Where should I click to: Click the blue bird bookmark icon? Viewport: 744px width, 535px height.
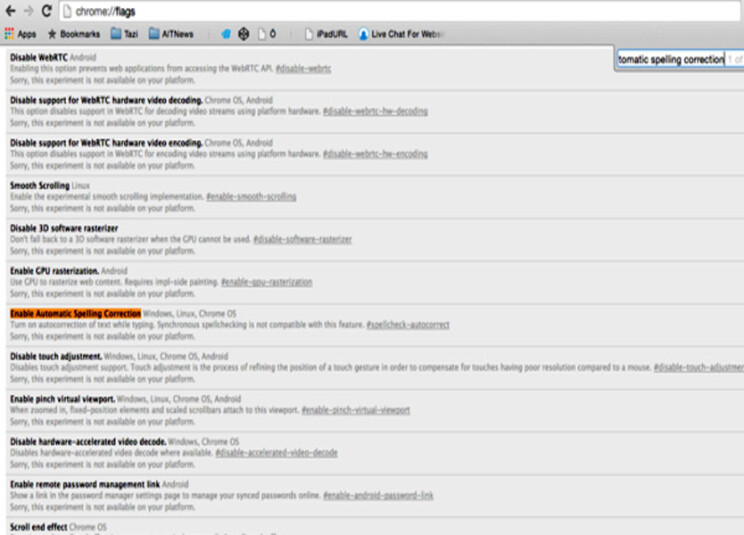(226, 34)
